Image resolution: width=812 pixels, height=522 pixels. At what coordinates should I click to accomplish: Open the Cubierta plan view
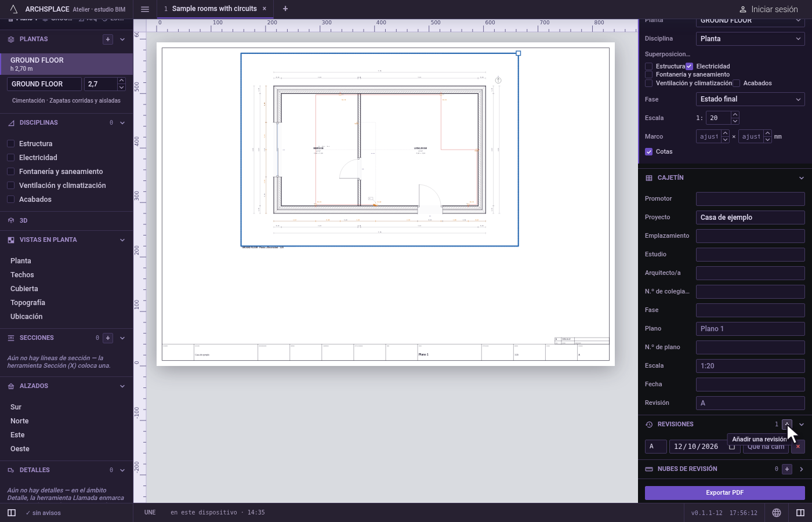pyautogui.click(x=24, y=289)
